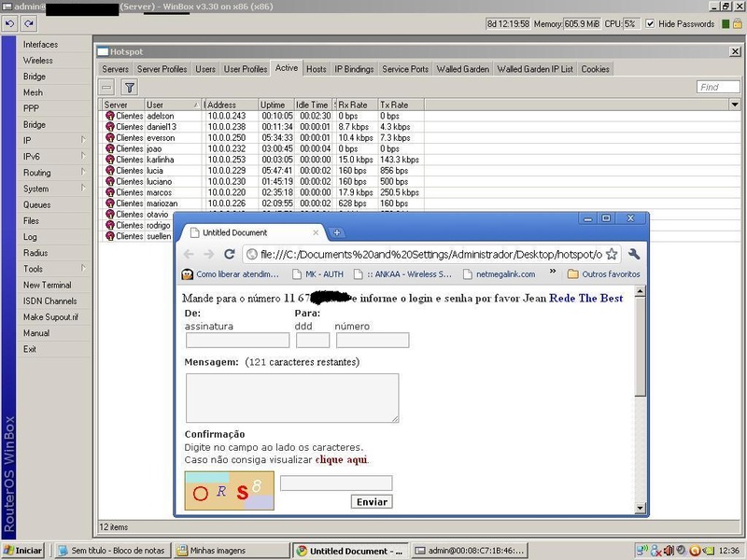Click the Mensagem text area
The height and width of the screenshot is (560, 747).
pyautogui.click(x=292, y=399)
